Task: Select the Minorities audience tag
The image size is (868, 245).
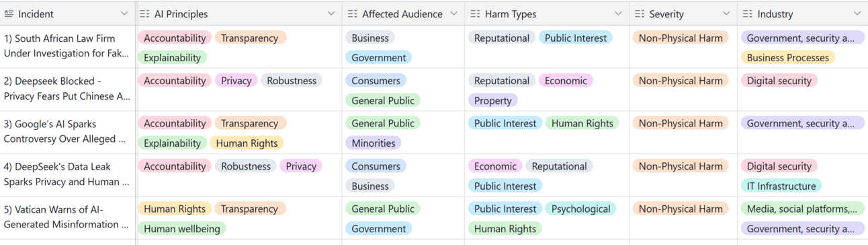Action: point(374,143)
